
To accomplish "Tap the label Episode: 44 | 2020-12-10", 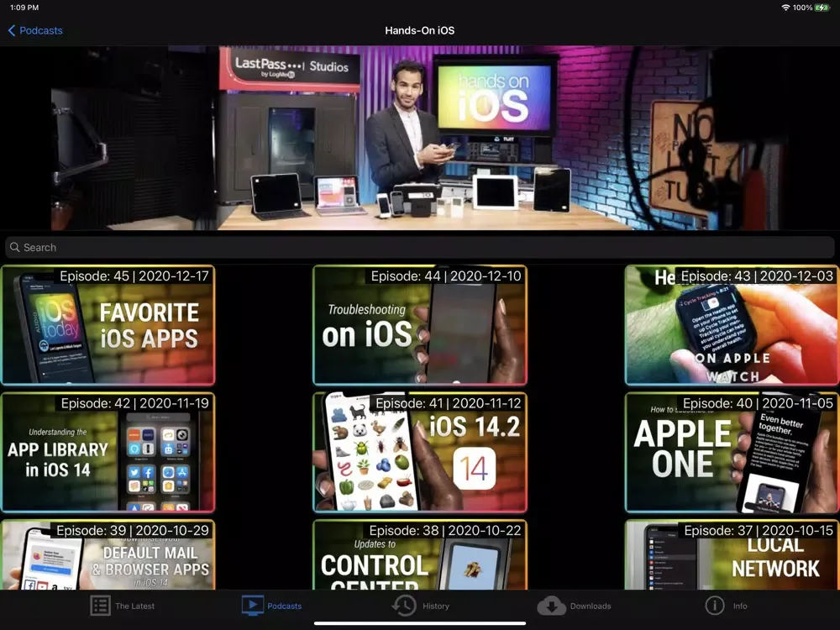I will click(446, 276).
